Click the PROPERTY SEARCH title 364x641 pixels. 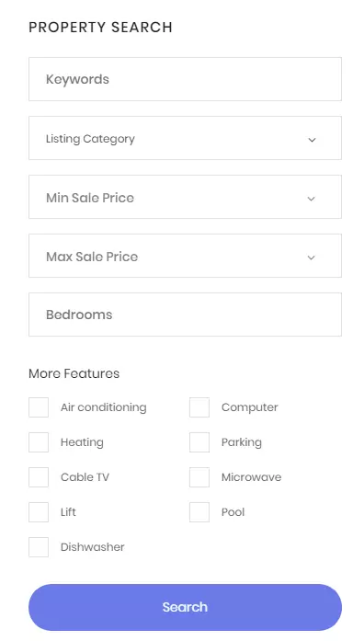tap(100, 28)
